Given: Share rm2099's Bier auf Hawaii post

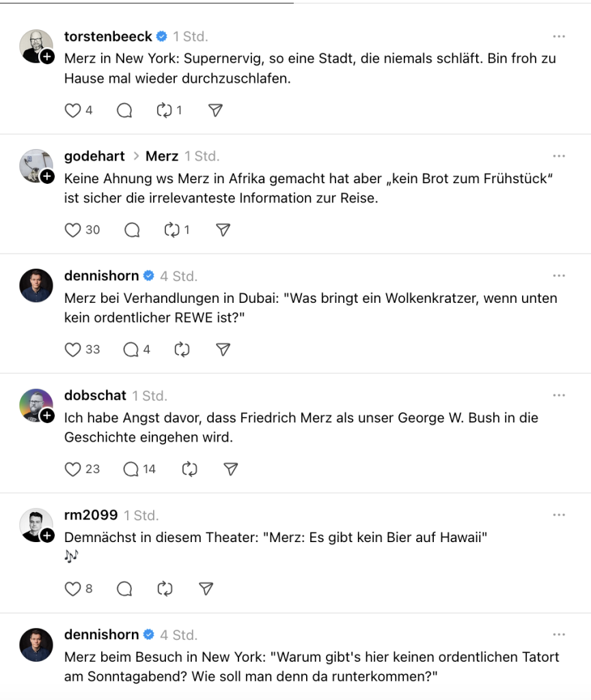Looking at the screenshot, I should 206,589.
